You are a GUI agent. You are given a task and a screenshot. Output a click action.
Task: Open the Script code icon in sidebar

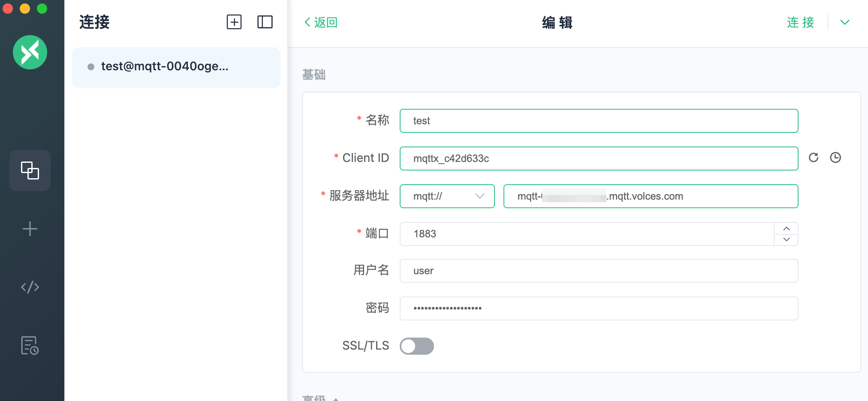pyautogui.click(x=30, y=287)
